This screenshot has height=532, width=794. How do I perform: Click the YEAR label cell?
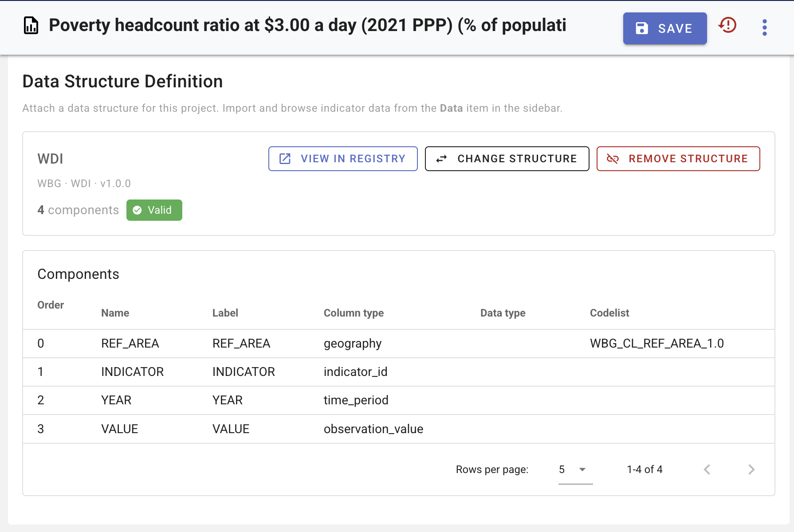[228, 400]
